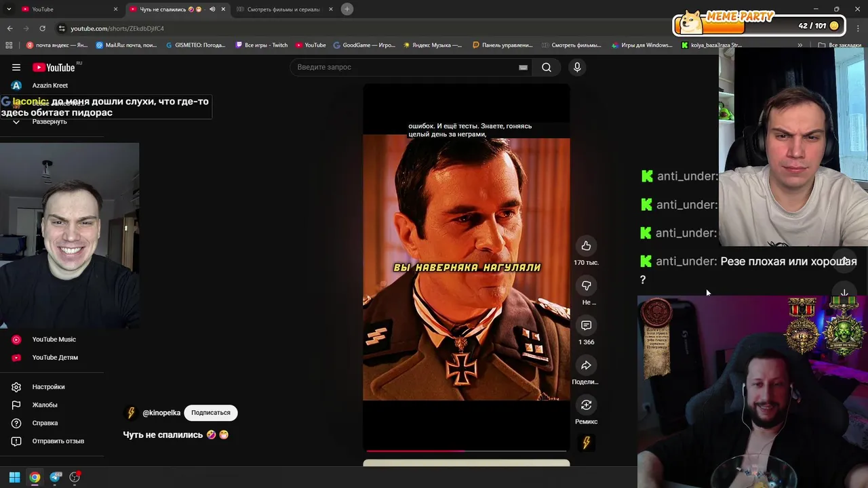This screenshot has width=868, height=488.
Task: Open send feedback icon
Action: click(16, 441)
